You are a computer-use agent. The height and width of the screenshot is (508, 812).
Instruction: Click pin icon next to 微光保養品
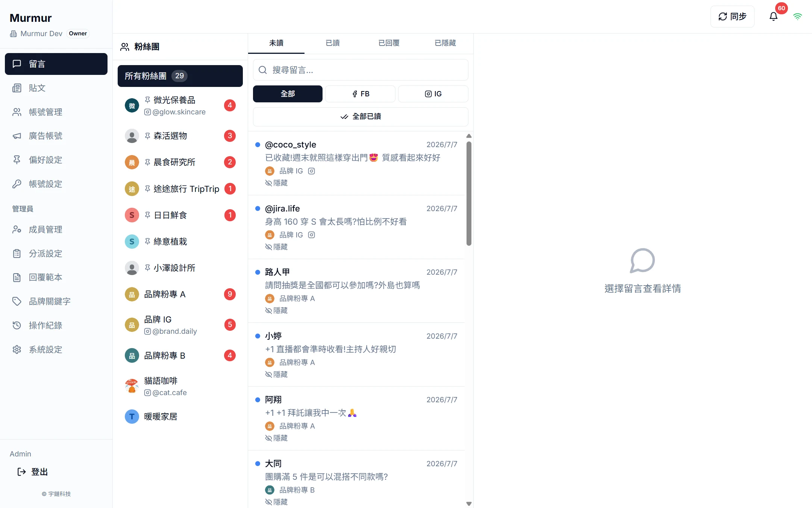point(147,100)
